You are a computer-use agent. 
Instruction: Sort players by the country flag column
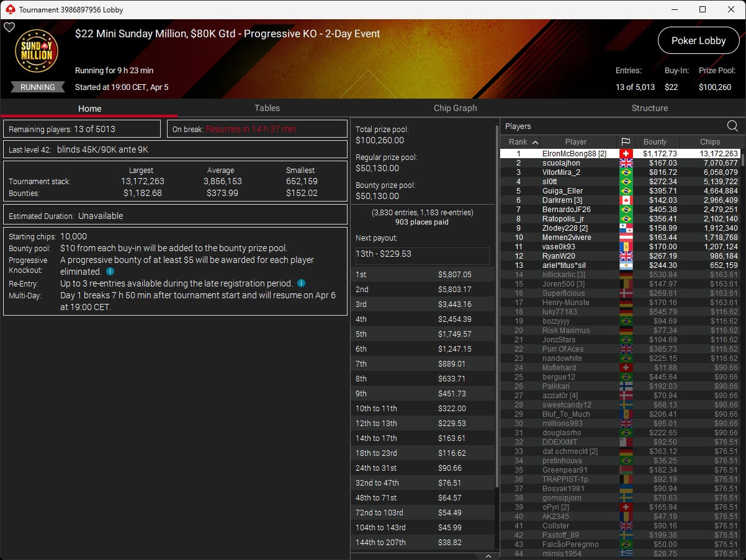tap(626, 142)
